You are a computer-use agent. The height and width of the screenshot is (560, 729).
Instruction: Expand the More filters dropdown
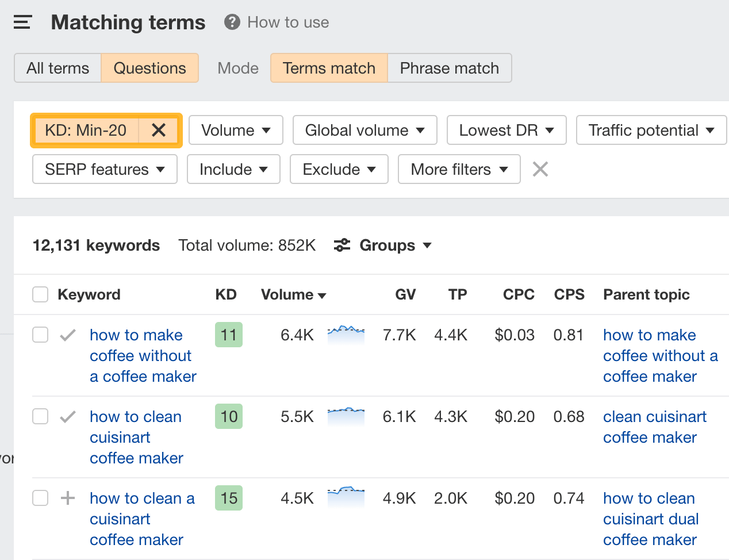tap(459, 169)
